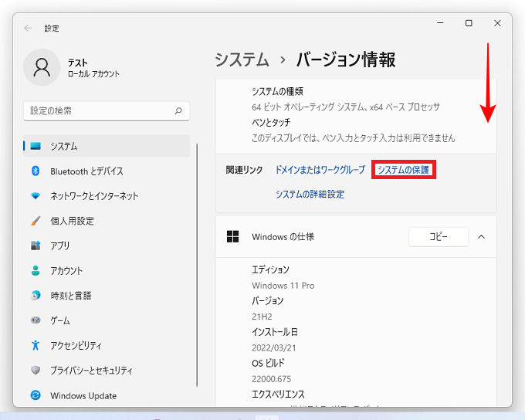Screen dimensions: 525x420
Task: Open the システムの保護 link
Action: (404, 170)
